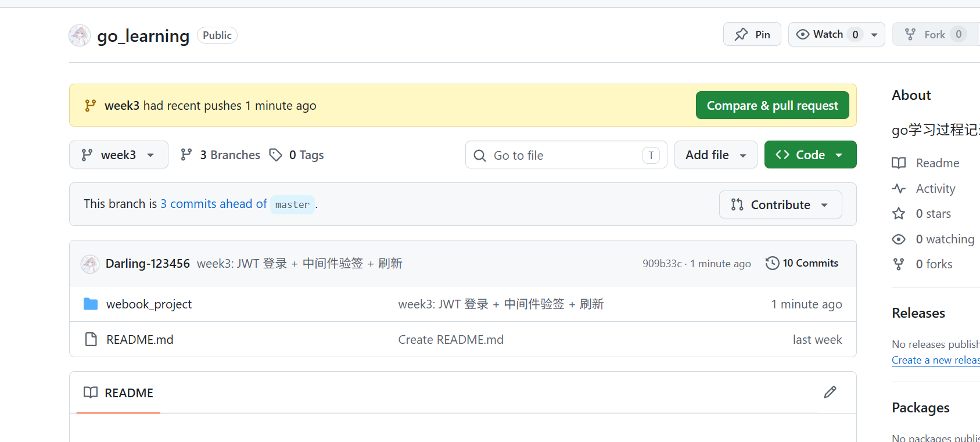Click the book icon in README tab
Screen dimensions: 980x442
(91, 392)
